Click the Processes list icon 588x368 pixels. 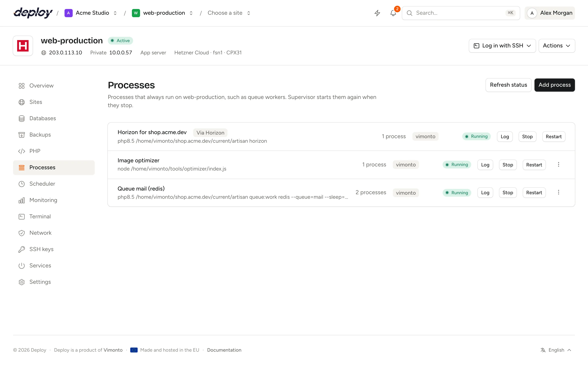pyautogui.click(x=22, y=167)
